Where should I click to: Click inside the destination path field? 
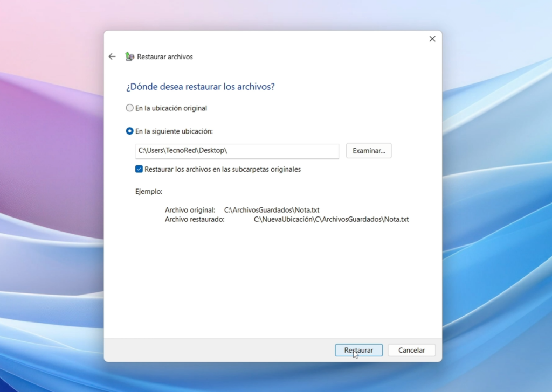pos(237,151)
